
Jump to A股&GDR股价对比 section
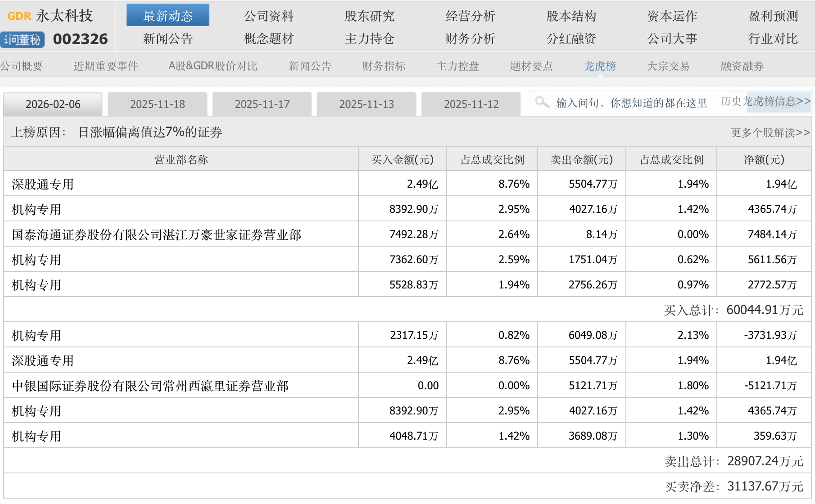point(213,66)
